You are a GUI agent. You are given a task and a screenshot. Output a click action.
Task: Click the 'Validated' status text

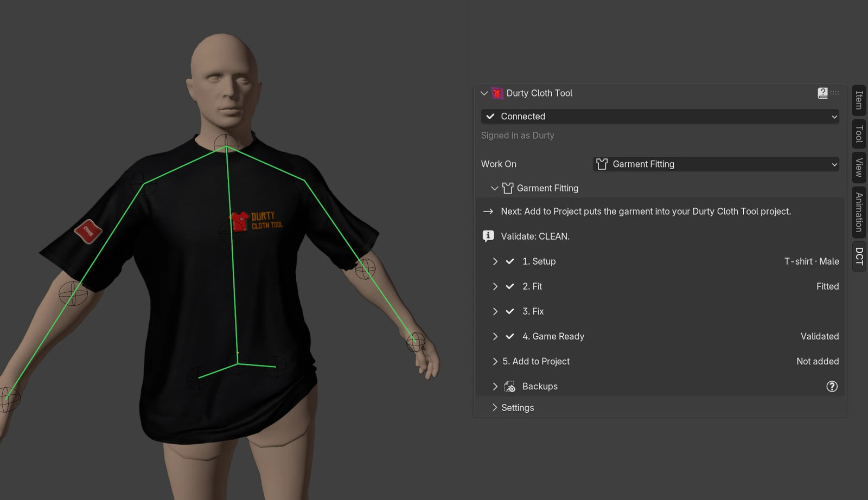[820, 336]
